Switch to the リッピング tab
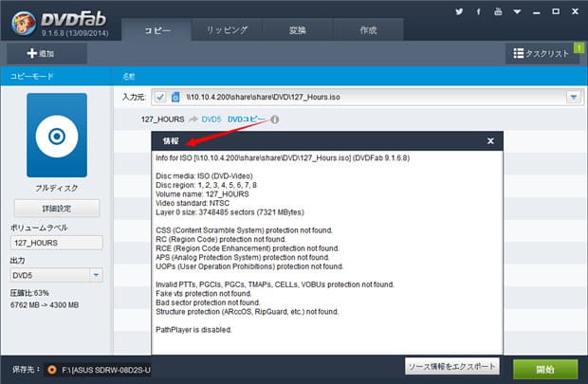Screen dimensions: 588x384 click(226, 30)
